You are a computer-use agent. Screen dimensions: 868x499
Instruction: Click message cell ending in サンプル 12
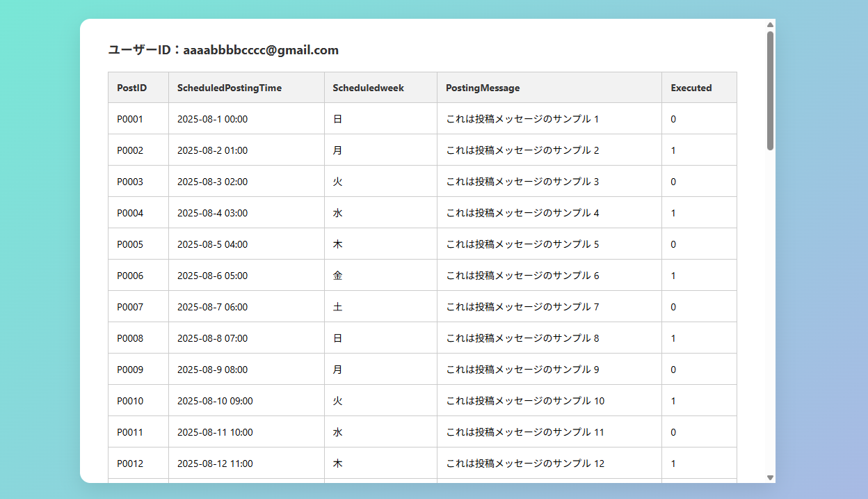(x=549, y=464)
